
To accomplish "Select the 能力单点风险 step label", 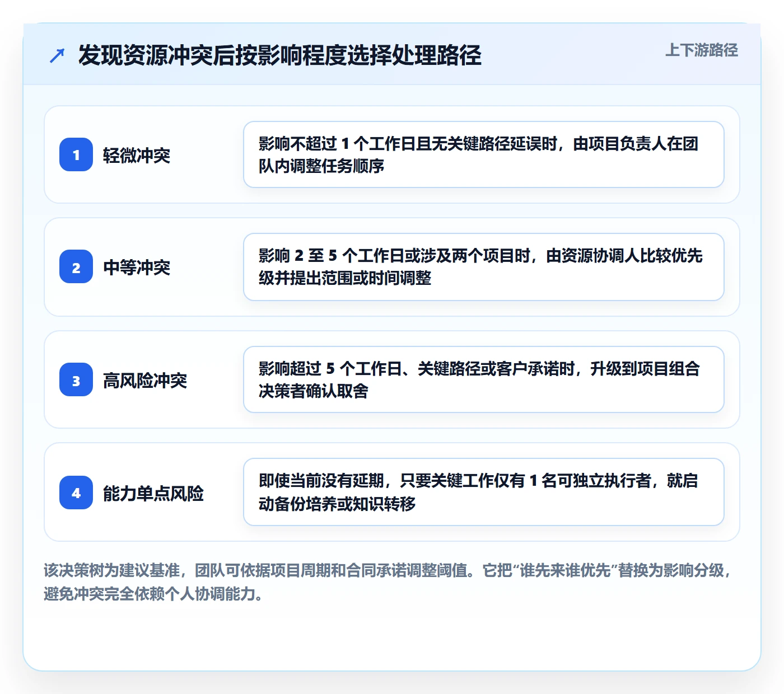I will pyautogui.click(x=153, y=493).
